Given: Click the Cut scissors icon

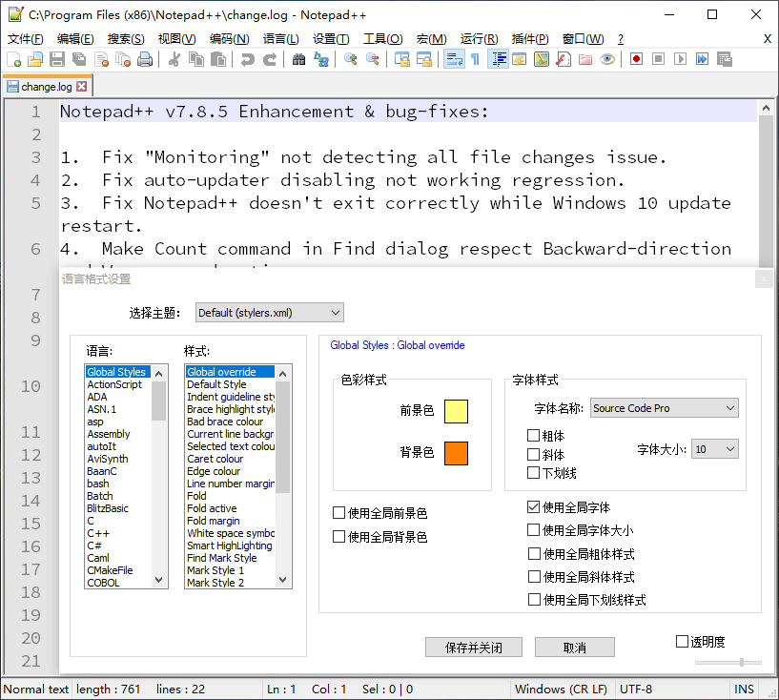Looking at the screenshot, I should (x=174, y=60).
